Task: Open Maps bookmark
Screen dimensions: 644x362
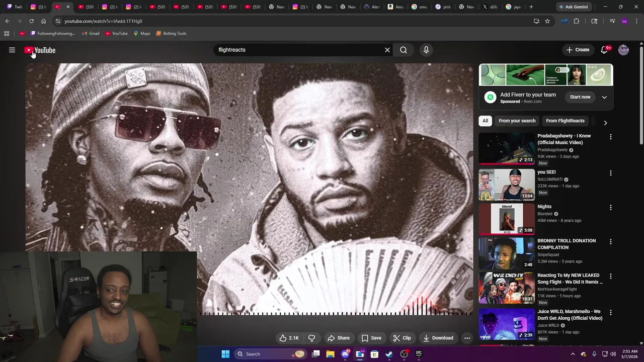Action: tap(141, 34)
